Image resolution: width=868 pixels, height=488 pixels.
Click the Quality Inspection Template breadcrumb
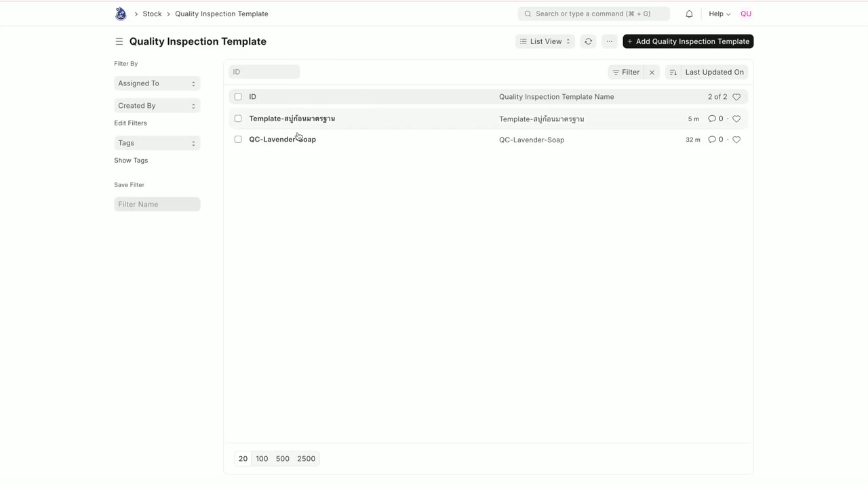pyautogui.click(x=222, y=14)
